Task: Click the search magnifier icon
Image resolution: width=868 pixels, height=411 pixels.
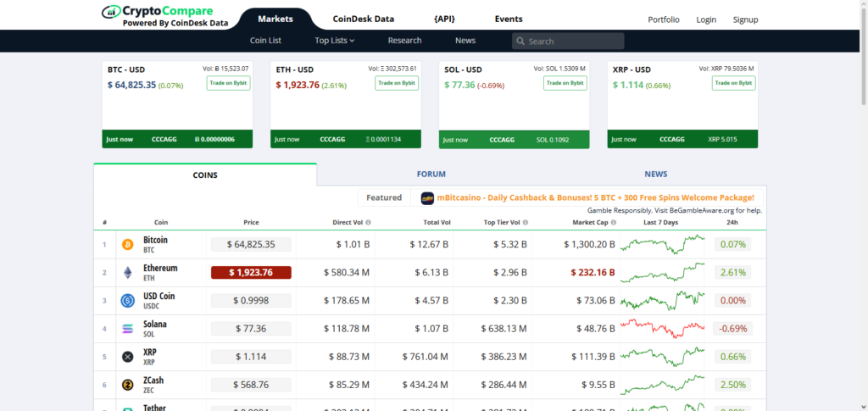Action: 520,42
